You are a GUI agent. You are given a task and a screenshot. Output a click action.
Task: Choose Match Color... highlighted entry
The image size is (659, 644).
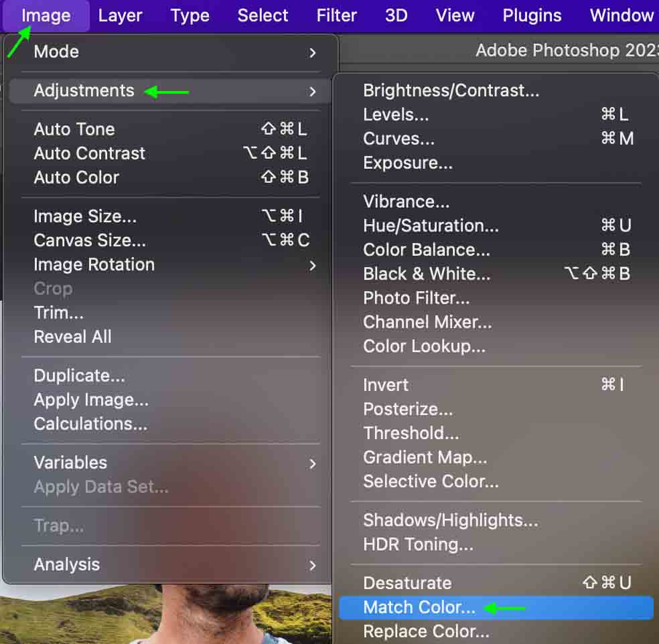point(496,608)
